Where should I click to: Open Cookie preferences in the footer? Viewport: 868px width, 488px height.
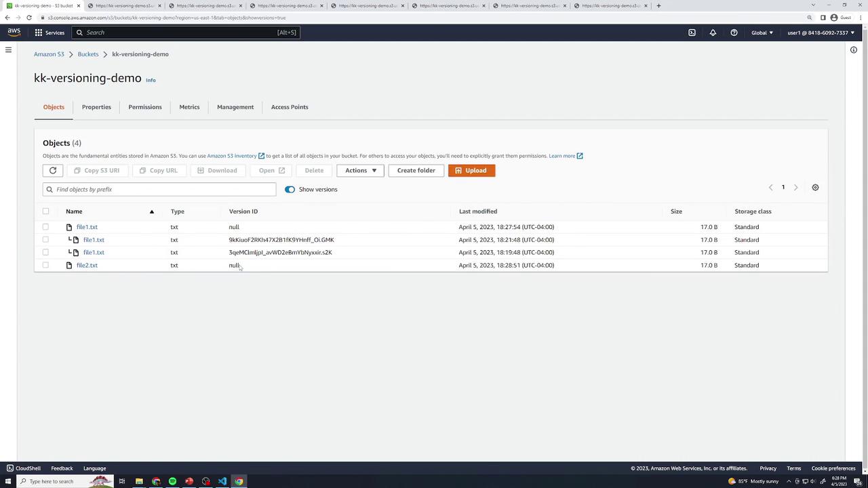[833, 468]
